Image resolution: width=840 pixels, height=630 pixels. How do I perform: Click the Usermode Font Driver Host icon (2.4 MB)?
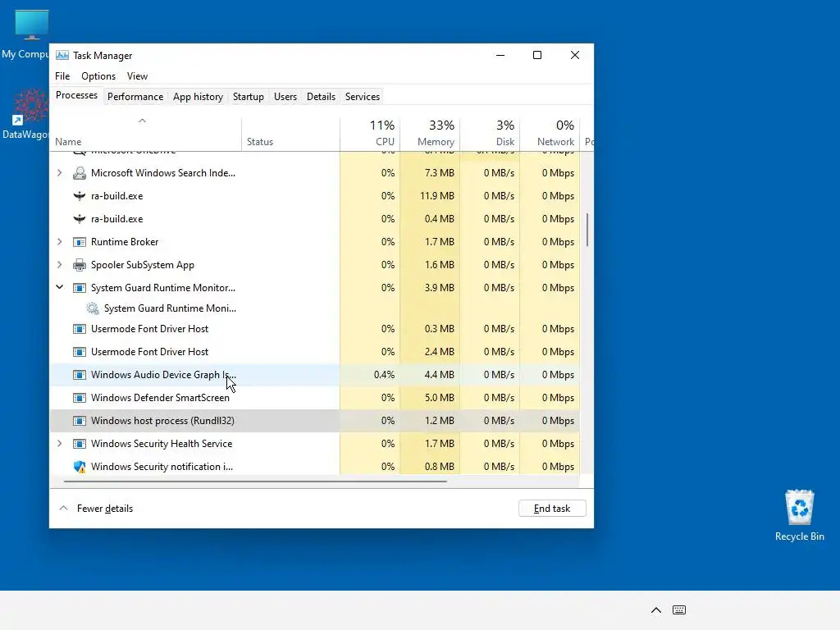[80, 352]
